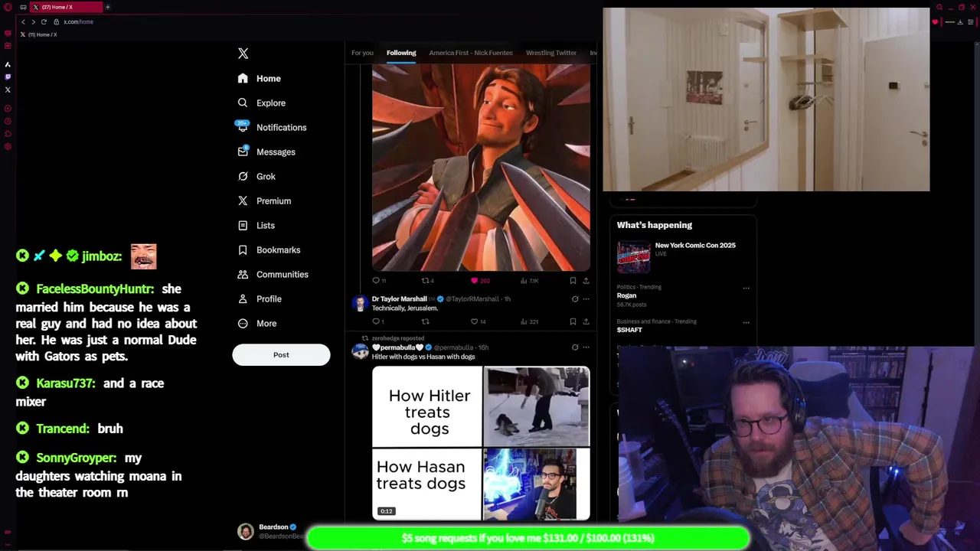Open the '(11) Home / X' bookmark
Viewport: 980px width, 551px height.
click(x=39, y=34)
